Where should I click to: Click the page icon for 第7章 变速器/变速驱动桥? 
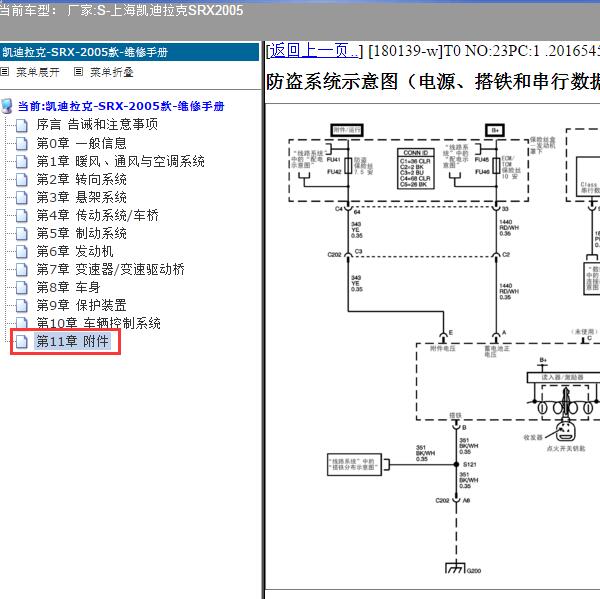point(22,269)
